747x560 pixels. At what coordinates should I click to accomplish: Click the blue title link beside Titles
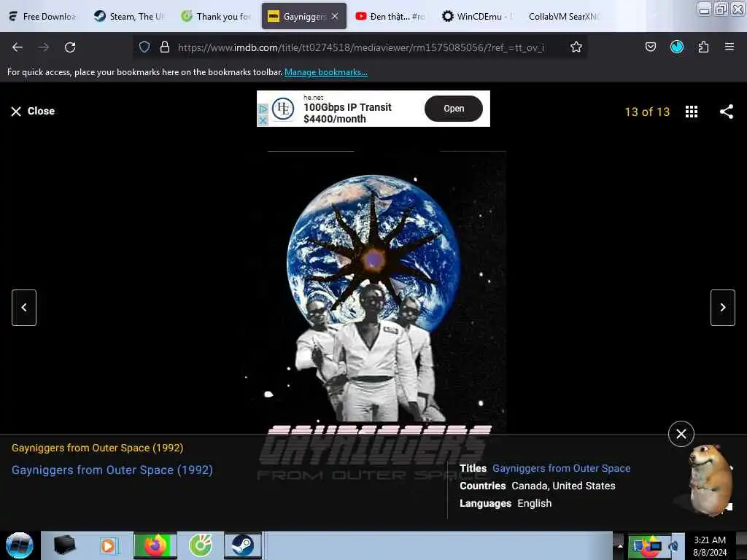pyautogui.click(x=561, y=468)
